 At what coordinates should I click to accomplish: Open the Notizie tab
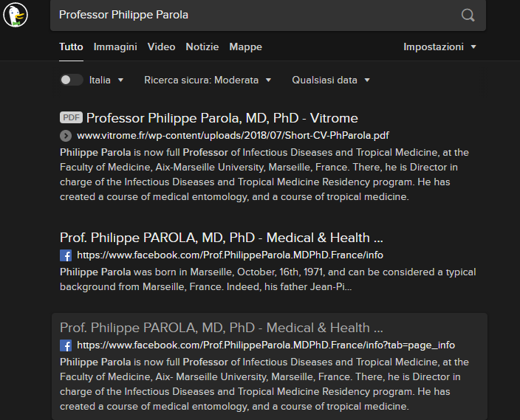[x=202, y=47]
